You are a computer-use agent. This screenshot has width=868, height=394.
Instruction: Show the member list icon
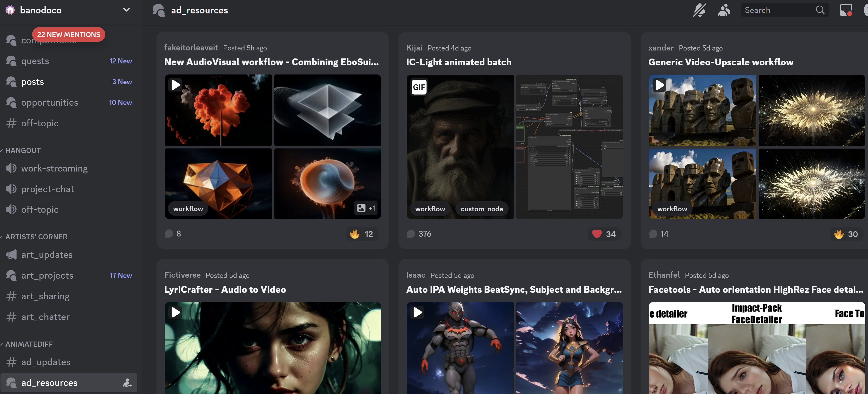point(724,10)
